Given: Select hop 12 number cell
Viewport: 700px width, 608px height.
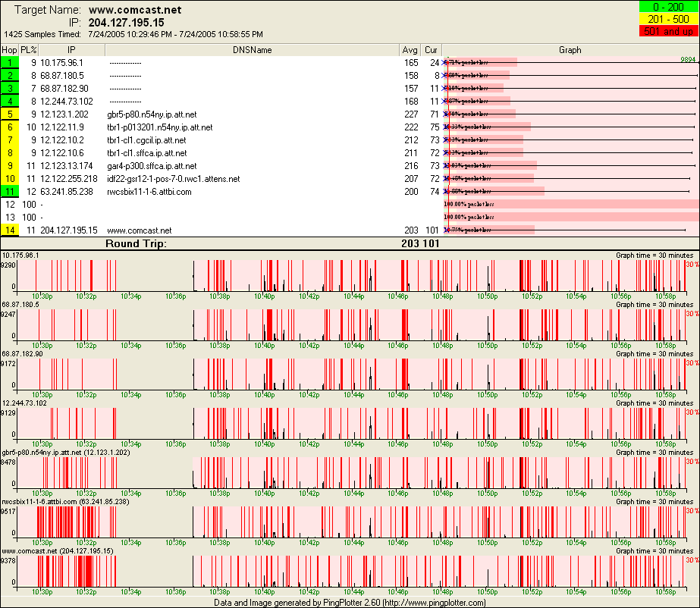Looking at the screenshot, I should (10, 205).
